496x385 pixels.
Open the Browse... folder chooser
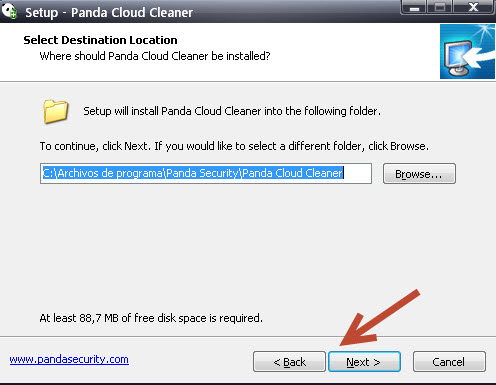click(x=419, y=174)
